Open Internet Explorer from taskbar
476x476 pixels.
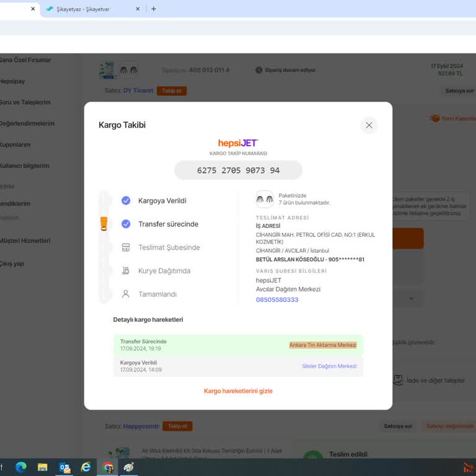click(86, 467)
